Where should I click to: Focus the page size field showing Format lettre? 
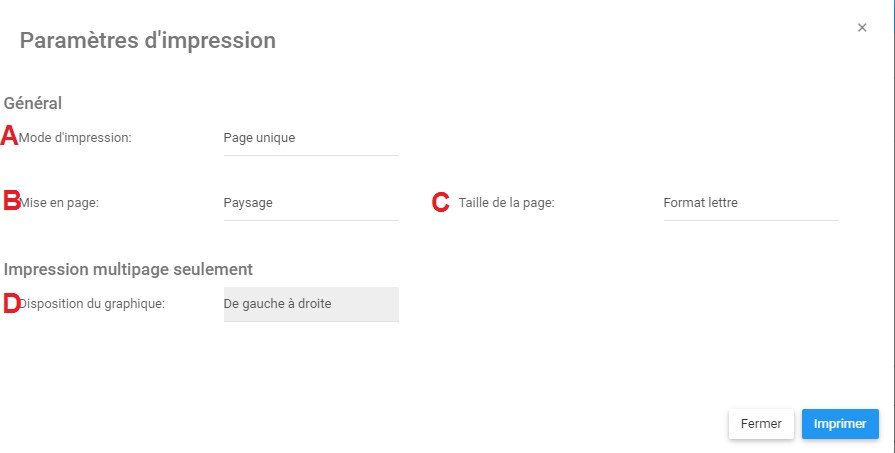[750, 203]
